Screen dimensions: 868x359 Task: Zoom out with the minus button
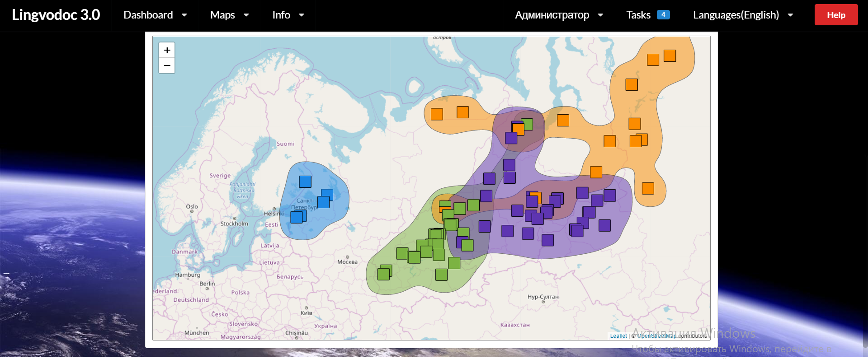click(x=167, y=66)
